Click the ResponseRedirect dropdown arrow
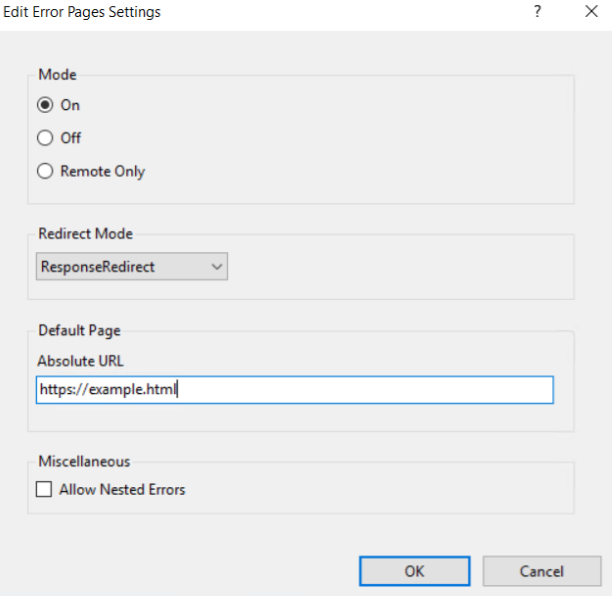This screenshot has width=612, height=596. [x=217, y=267]
